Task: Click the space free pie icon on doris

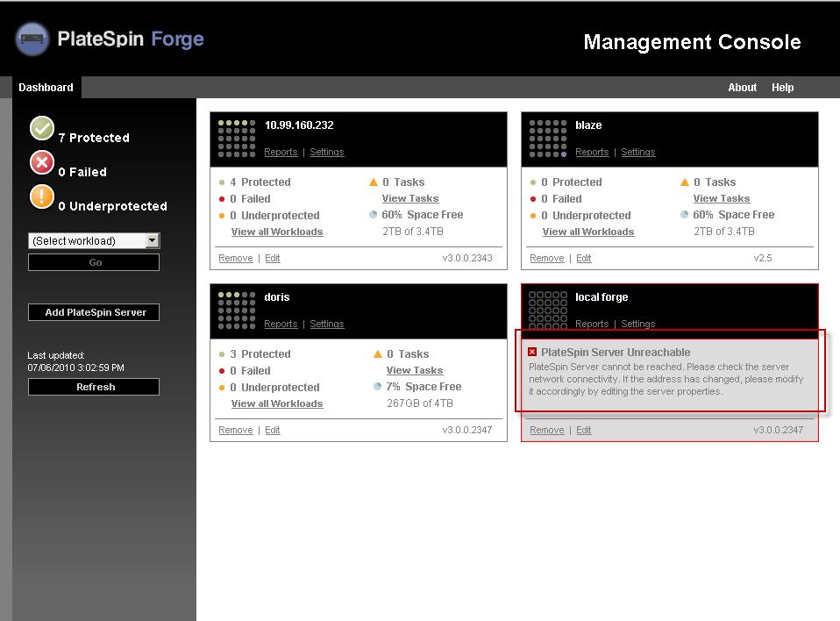Action: (377, 386)
